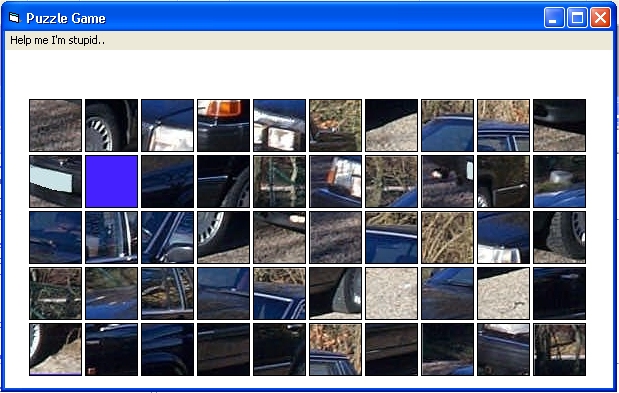Select the tile with two square headlights
619x393 pixels.
pos(279,125)
